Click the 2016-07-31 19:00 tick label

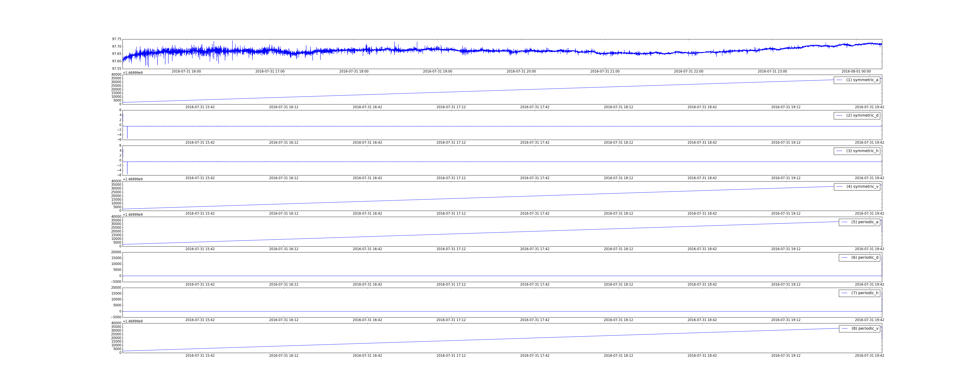coord(437,72)
